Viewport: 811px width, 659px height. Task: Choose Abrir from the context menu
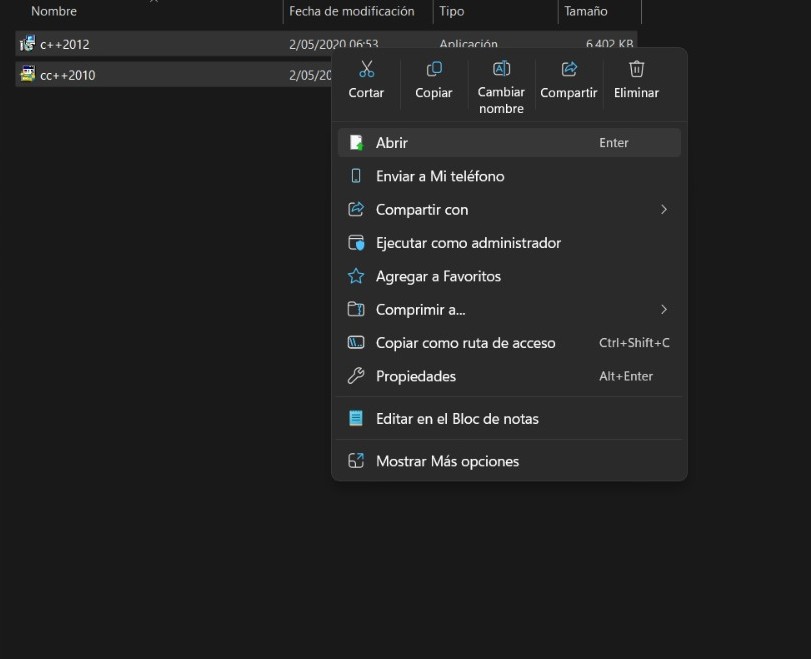pos(392,143)
